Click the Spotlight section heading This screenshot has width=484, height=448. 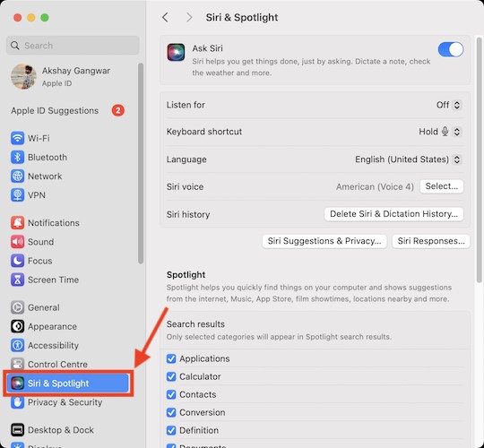(x=186, y=274)
